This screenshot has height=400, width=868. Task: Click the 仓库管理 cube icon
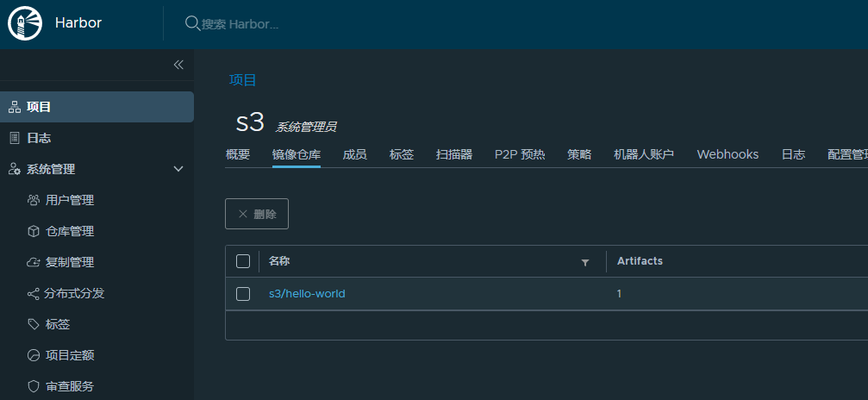[x=34, y=231]
